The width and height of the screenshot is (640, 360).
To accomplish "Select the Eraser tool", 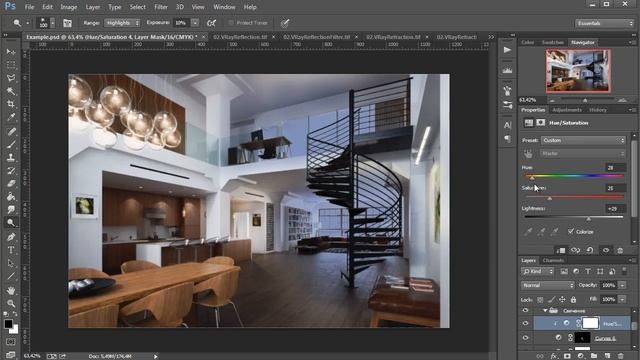I will click(x=11, y=183).
